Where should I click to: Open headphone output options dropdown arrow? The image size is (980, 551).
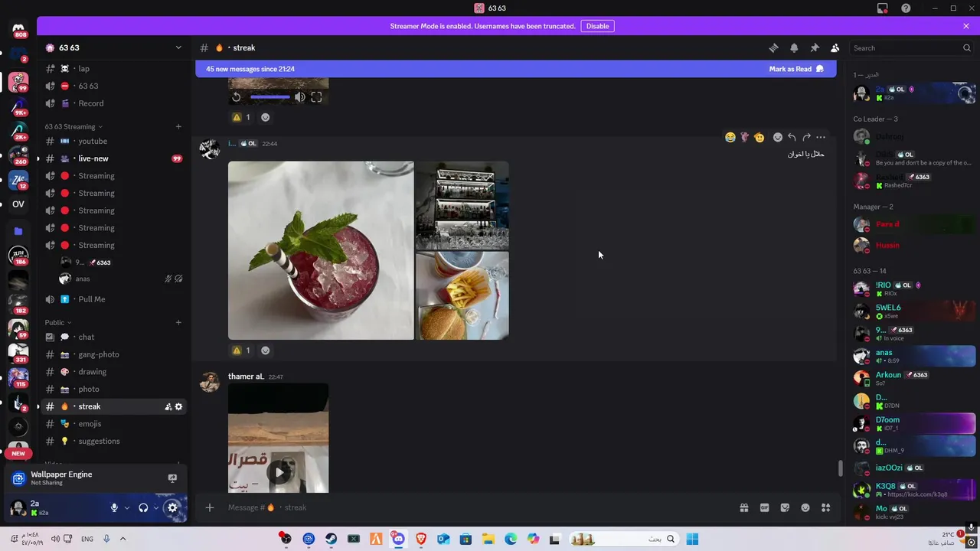pos(155,507)
